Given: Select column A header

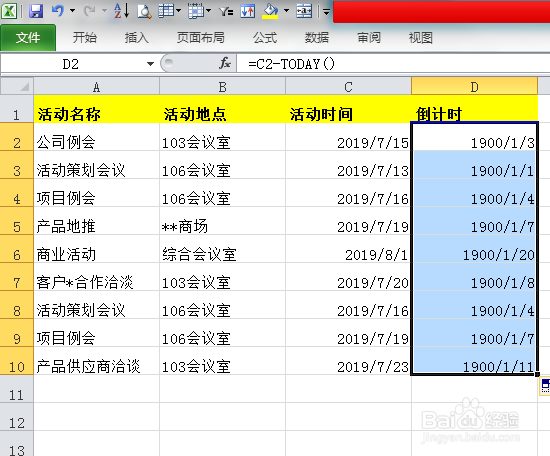Looking at the screenshot, I should coord(96,87).
